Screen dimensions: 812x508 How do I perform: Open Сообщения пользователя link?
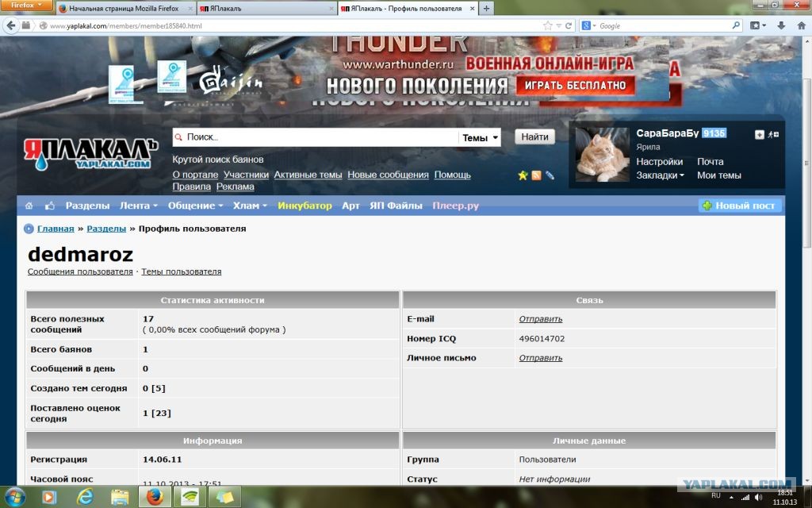coord(80,271)
